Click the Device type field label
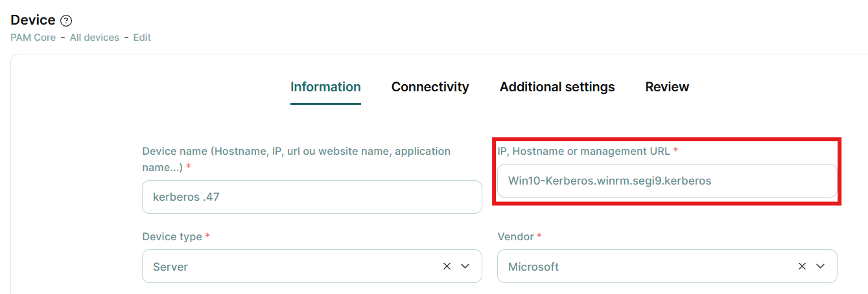 (x=172, y=236)
